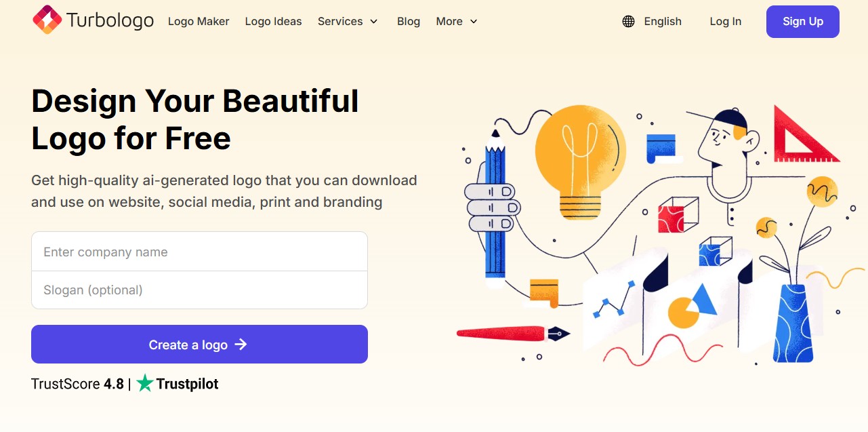
Task: Click the arrow inside the Create a logo button
Action: click(241, 345)
